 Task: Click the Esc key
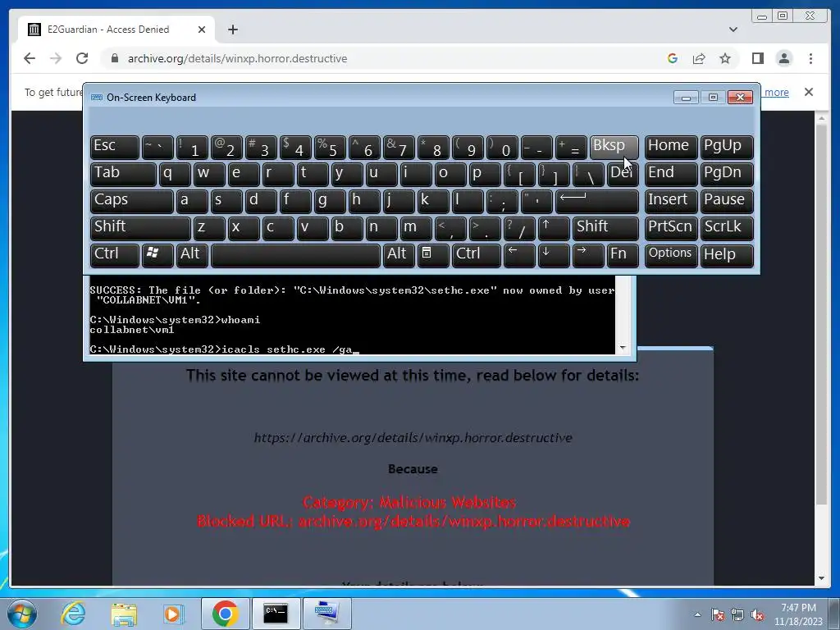tap(114, 146)
